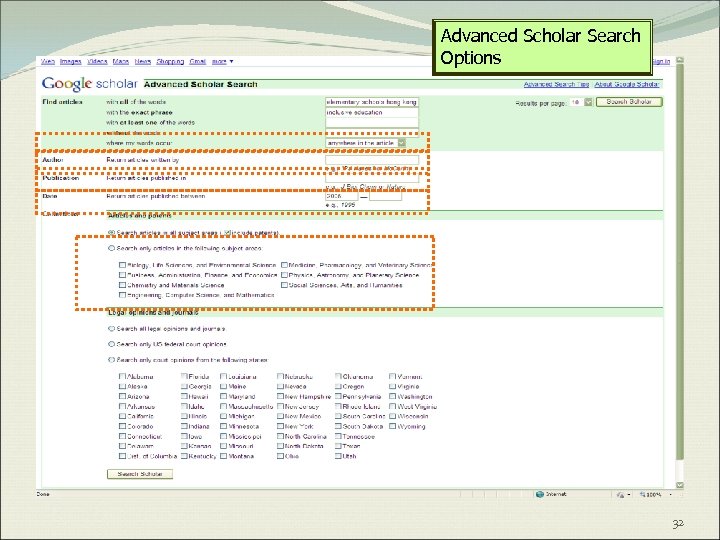
Task: Focus the Publication 'published in' field
Action: [372, 178]
